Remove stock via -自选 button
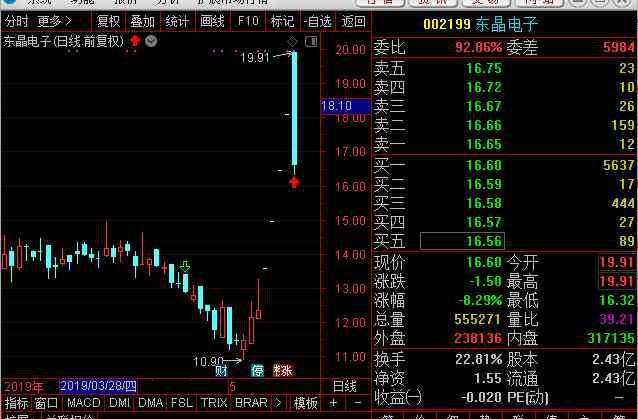The image size is (638, 419). coord(318,21)
